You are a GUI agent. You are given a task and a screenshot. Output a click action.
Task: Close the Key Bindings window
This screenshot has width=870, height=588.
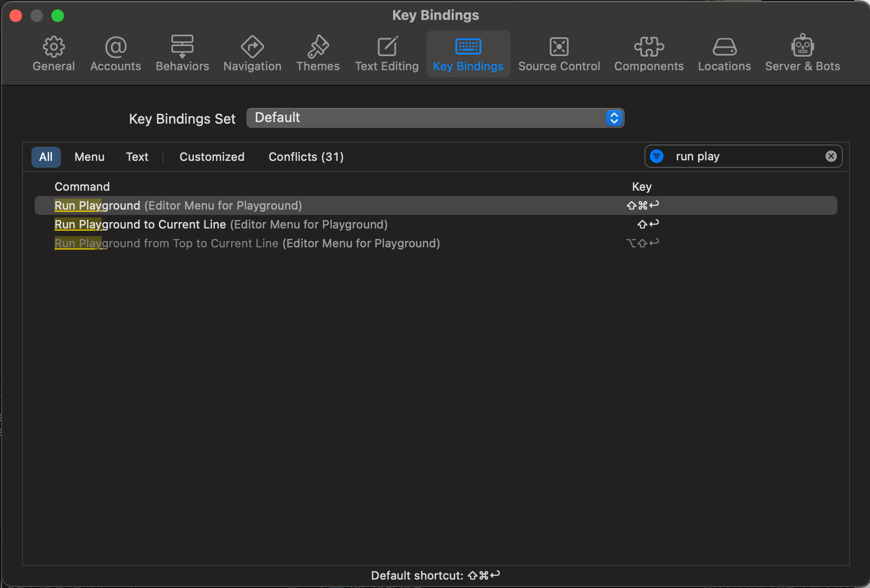(16, 16)
